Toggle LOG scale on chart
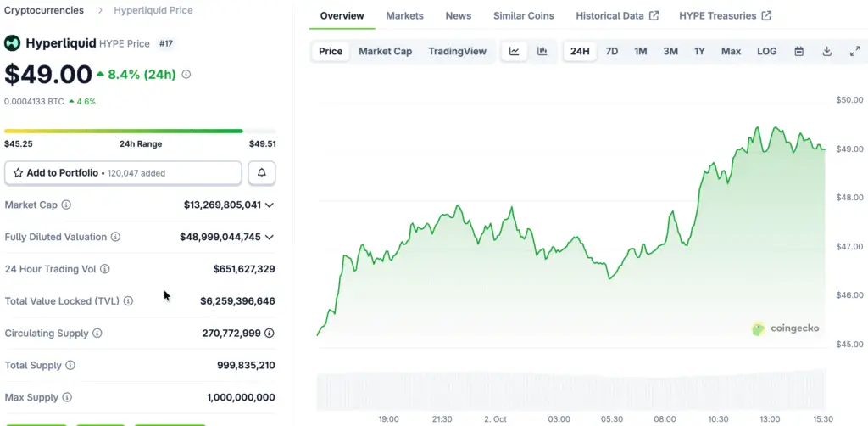 coord(766,51)
